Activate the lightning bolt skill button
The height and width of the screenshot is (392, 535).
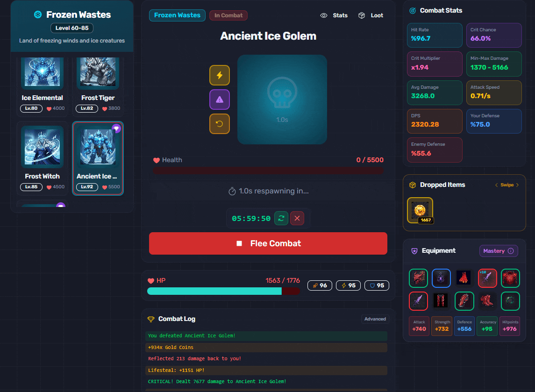click(220, 75)
